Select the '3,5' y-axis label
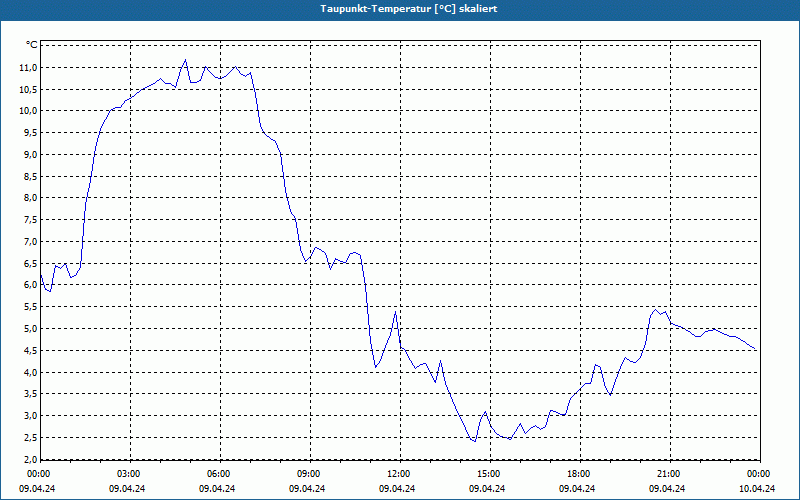The image size is (800, 500). tap(31, 393)
